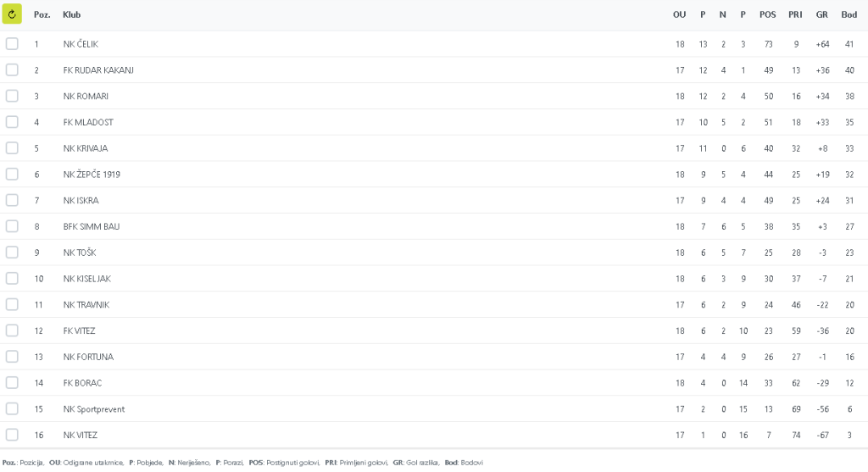Check the NK Sportprevent row checkbox
The height and width of the screenshot is (472, 868).
click(12, 409)
